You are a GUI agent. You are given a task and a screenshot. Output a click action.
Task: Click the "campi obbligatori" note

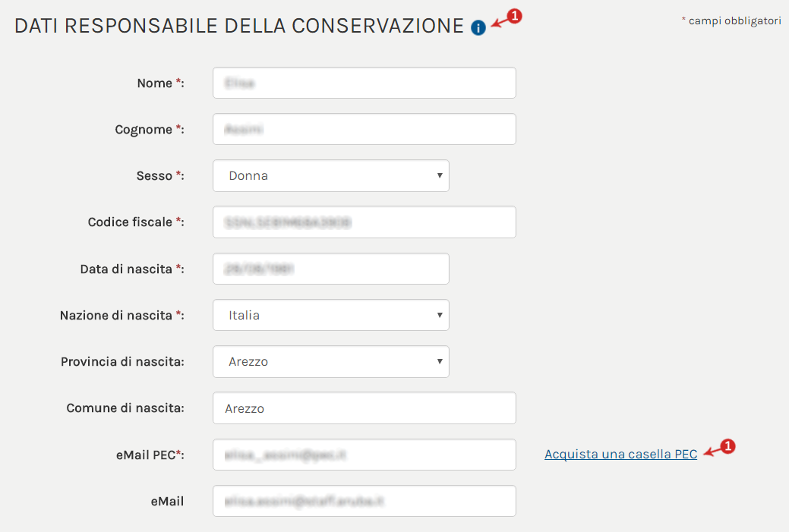click(x=734, y=21)
